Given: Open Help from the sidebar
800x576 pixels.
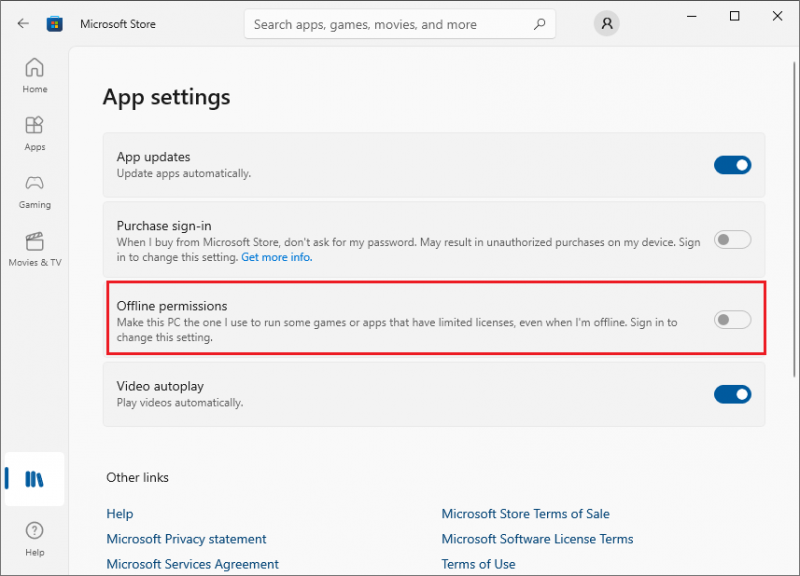Looking at the screenshot, I should pos(35,539).
